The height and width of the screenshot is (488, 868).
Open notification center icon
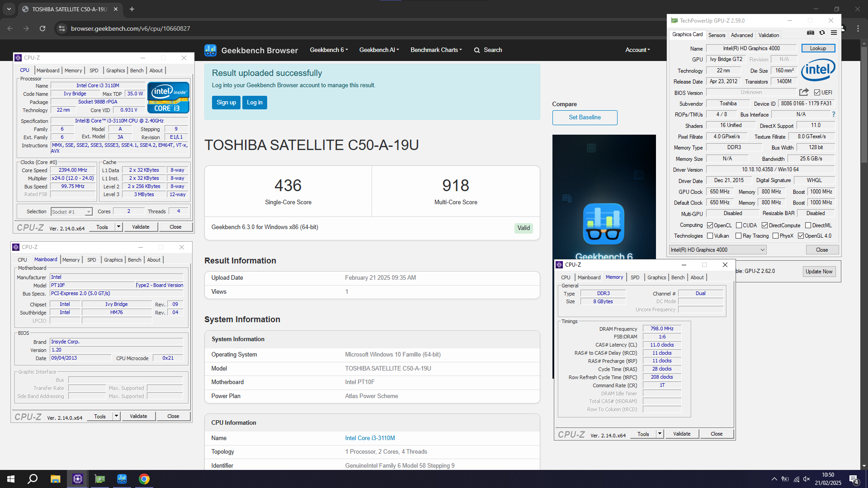pyautogui.click(x=854, y=479)
